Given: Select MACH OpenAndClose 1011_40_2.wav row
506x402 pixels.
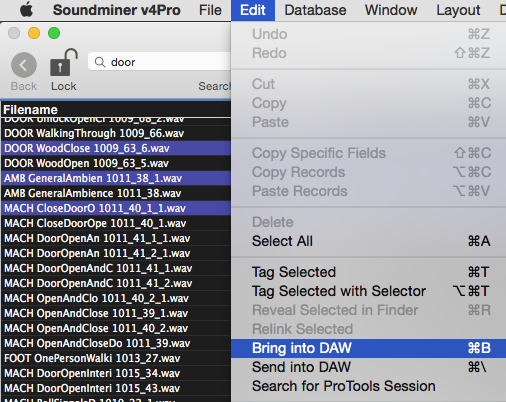Looking at the screenshot, I should click(115, 328).
